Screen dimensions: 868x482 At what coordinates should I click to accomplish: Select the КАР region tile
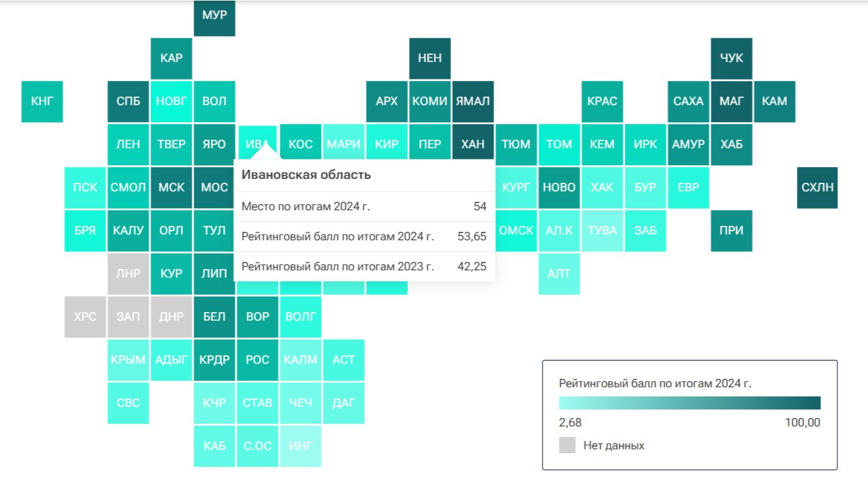(x=171, y=58)
